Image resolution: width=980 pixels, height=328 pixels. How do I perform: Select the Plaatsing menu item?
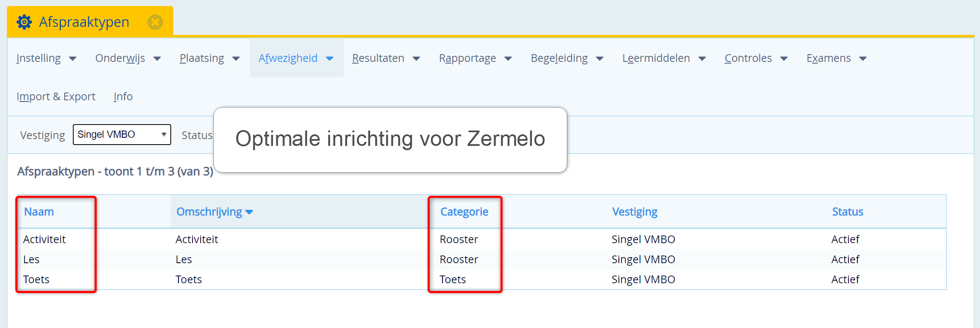click(x=201, y=58)
